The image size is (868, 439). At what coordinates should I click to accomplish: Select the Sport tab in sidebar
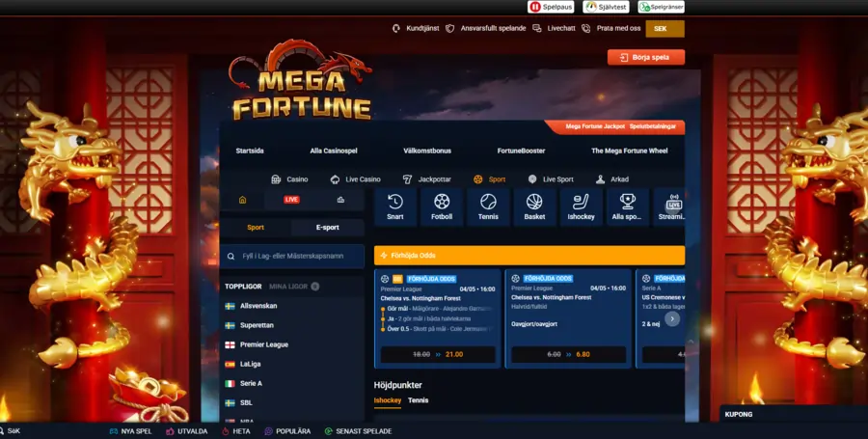[x=256, y=228]
